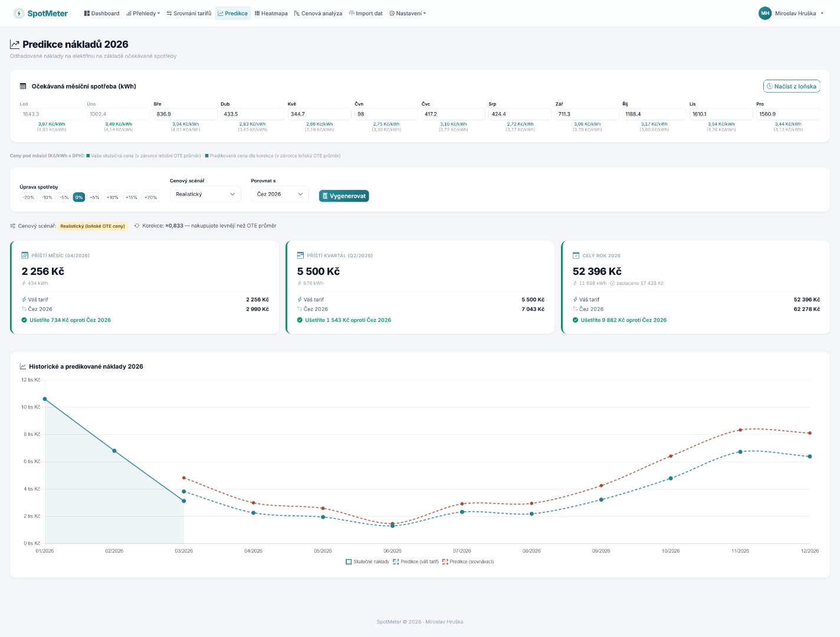Click the SpotMeter lightning logo icon
Screen dimensions: 840x637
coord(19,13)
